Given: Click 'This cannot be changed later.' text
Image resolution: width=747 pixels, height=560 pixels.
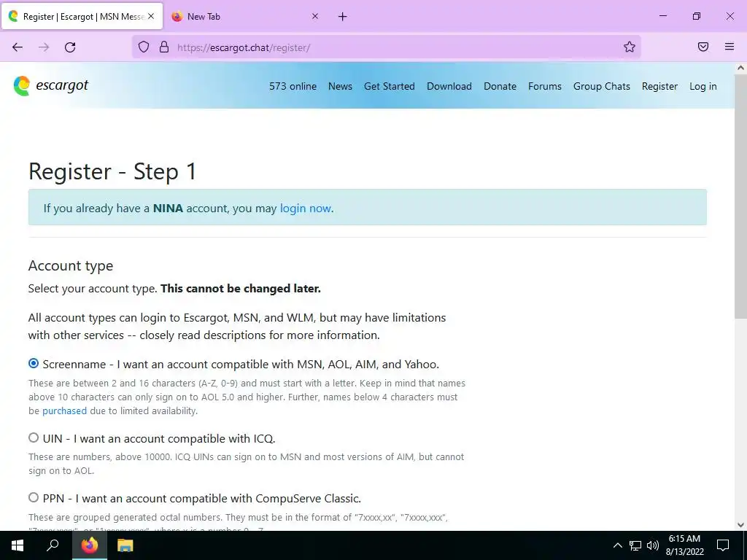Looking at the screenshot, I should [241, 289].
